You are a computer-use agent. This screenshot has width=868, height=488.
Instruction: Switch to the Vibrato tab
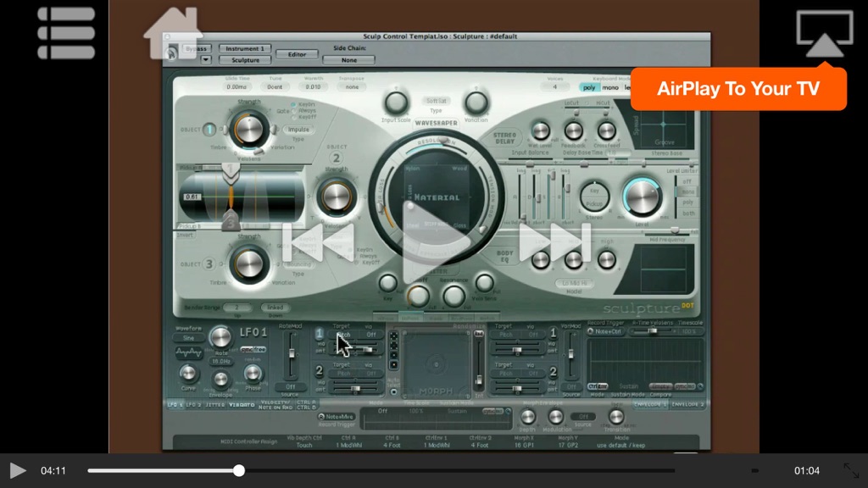(x=242, y=405)
